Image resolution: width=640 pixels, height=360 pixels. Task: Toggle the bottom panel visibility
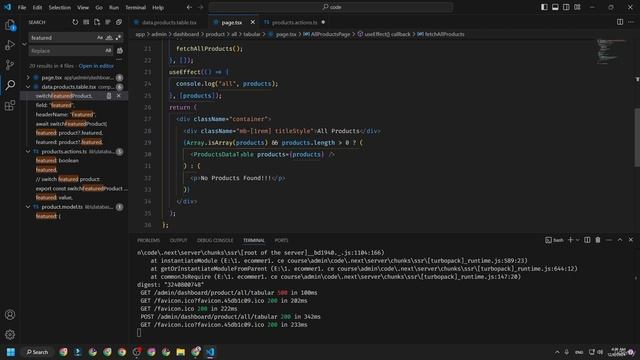click(x=555, y=7)
